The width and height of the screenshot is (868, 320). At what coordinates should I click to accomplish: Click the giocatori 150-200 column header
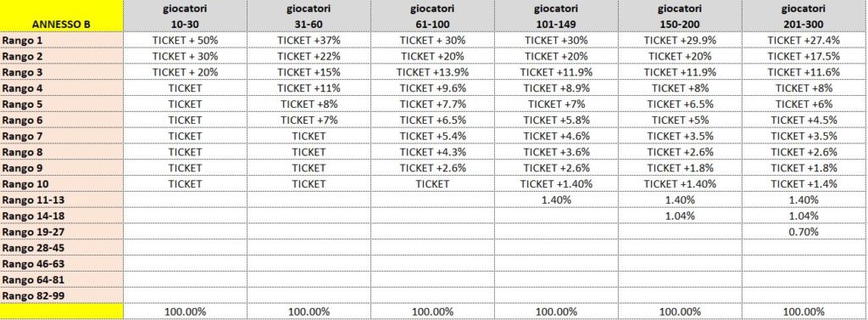[x=680, y=16]
